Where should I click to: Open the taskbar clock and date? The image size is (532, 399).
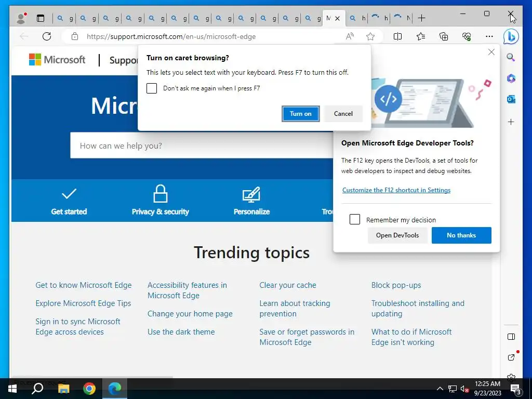tap(487, 389)
